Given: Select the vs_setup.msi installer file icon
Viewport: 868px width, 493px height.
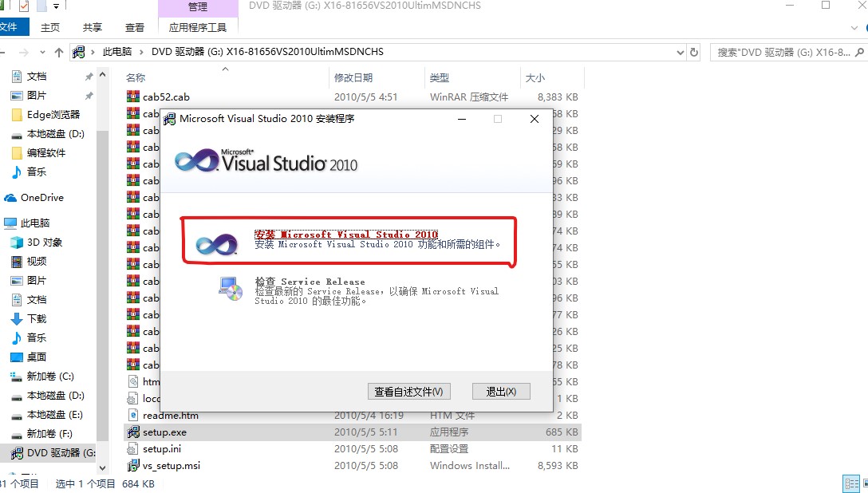Looking at the screenshot, I should (133, 466).
